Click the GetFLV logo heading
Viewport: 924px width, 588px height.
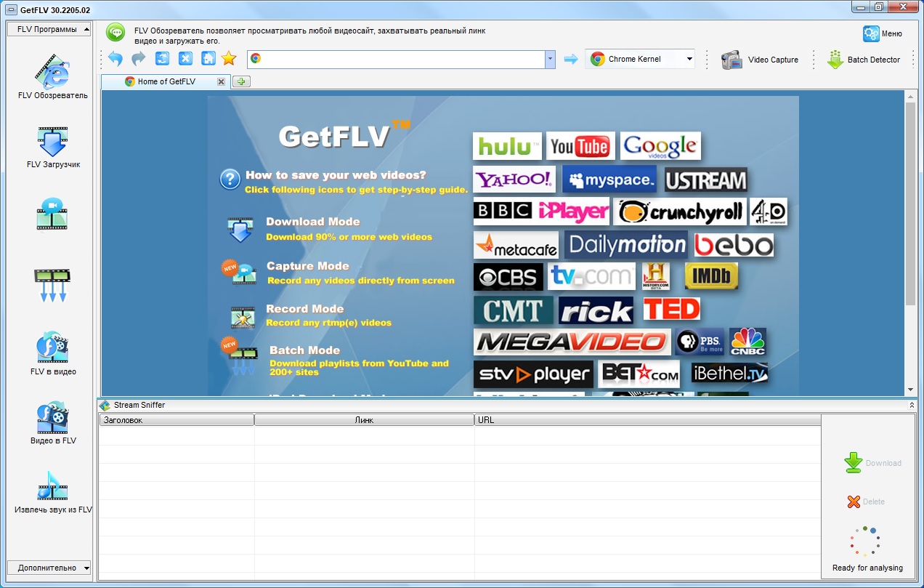click(x=344, y=134)
